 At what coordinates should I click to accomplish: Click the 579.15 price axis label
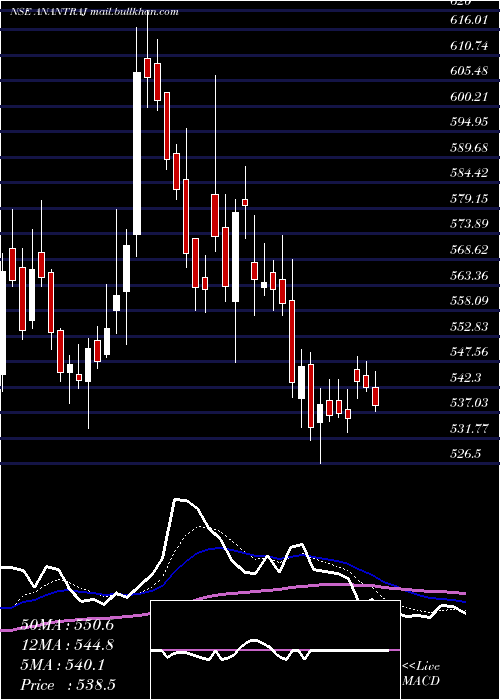click(470, 199)
